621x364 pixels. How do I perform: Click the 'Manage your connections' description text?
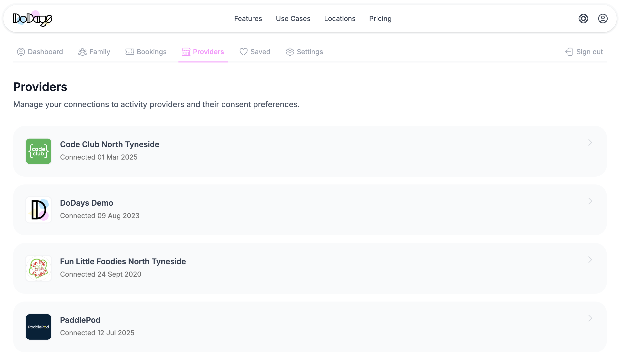(x=156, y=104)
